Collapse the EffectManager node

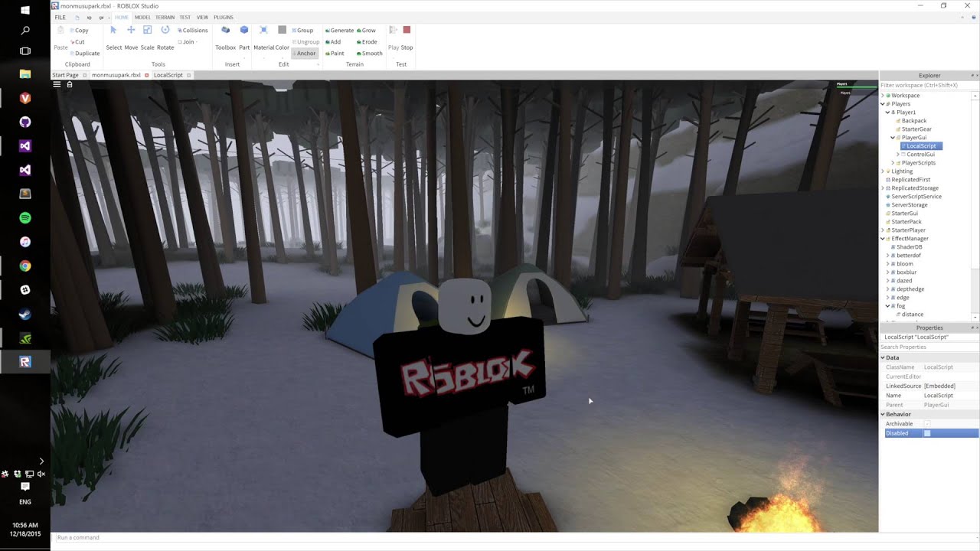coord(883,239)
